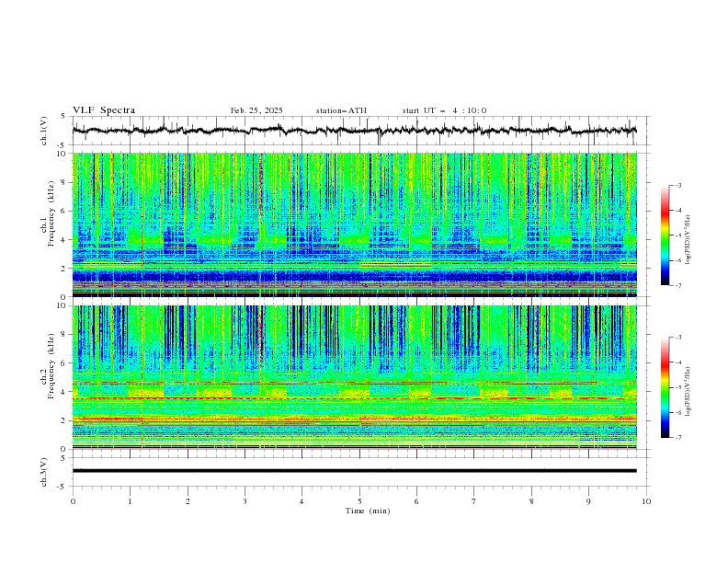Click the "ch.1 Frequency (kHz)" axis label
Image resolution: width=728 pixels, height=563 pixels.
tap(48, 213)
